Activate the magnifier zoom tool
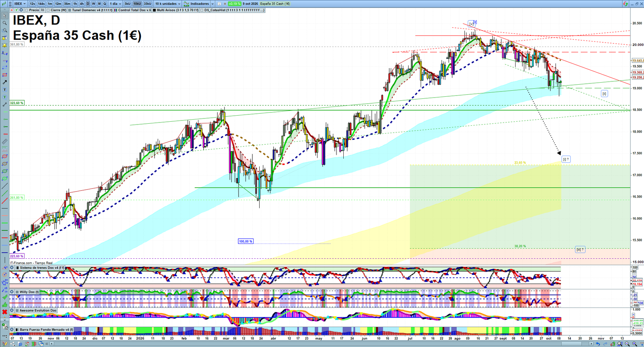 point(5,23)
